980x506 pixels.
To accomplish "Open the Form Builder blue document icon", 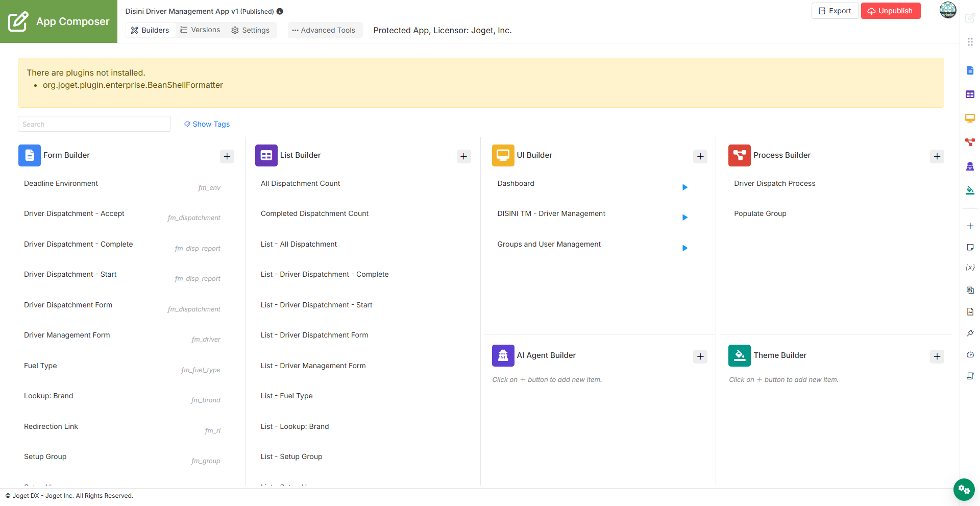I will click(30, 155).
